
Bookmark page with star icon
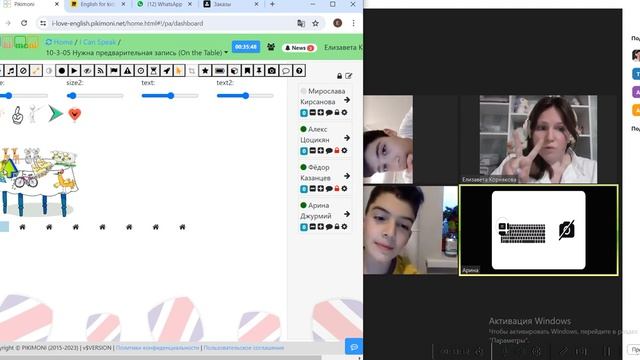tap(315, 23)
